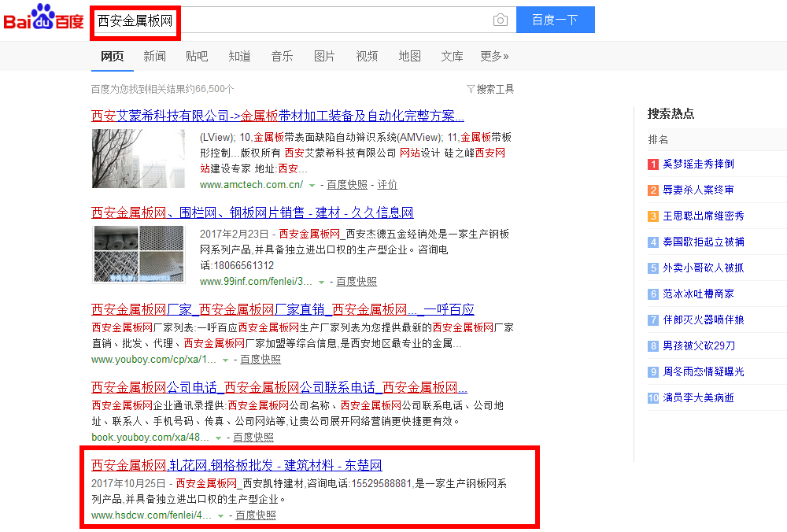Click the rank 1 badge in hot searches

point(653,164)
